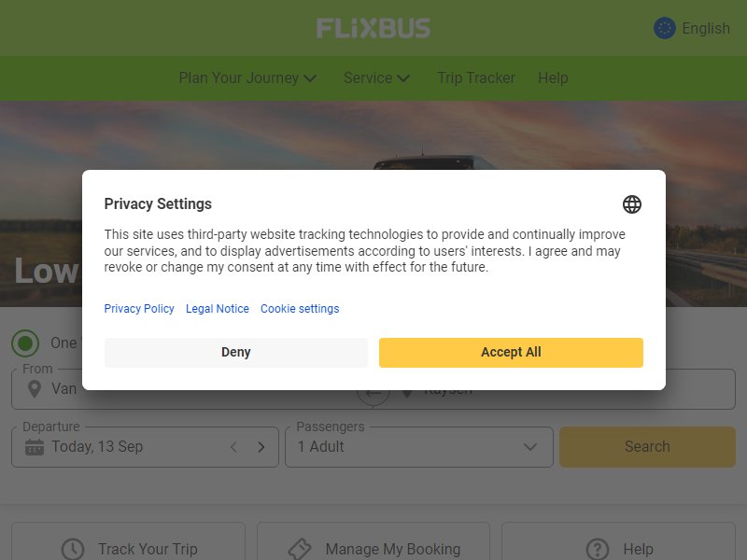747x560 pixels.
Task: Open the Privacy Policy link
Action: tap(139, 309)
